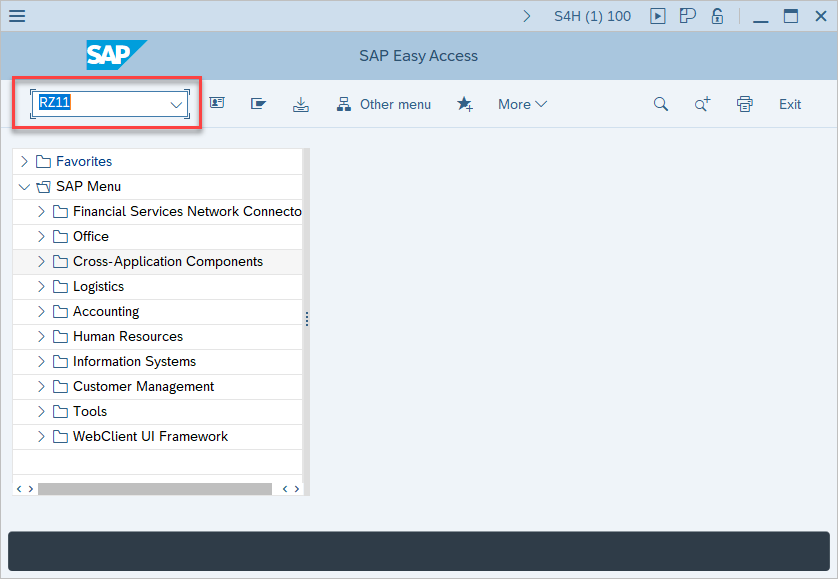
Task: Click the Print icon
Action: click(744, 104)
